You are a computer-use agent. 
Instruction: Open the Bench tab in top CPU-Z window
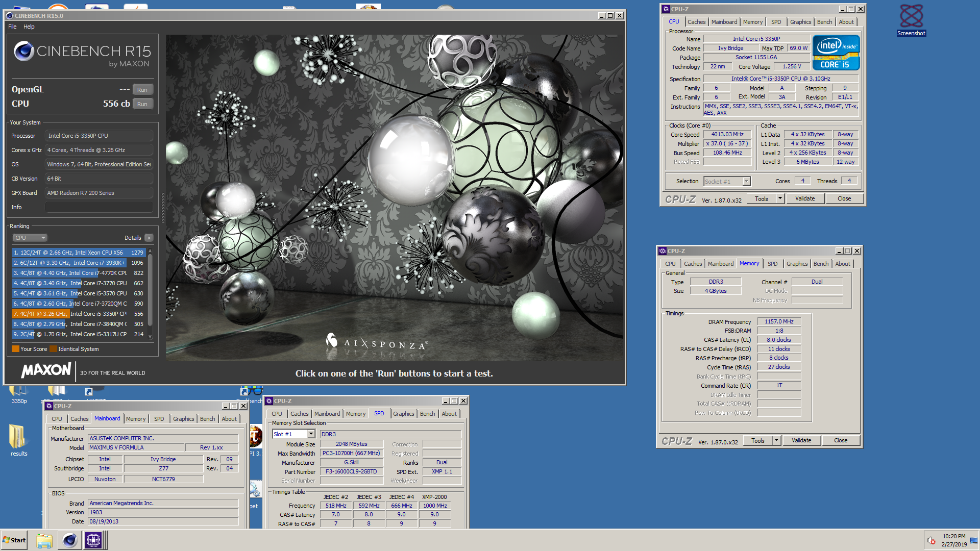(824, 22)
